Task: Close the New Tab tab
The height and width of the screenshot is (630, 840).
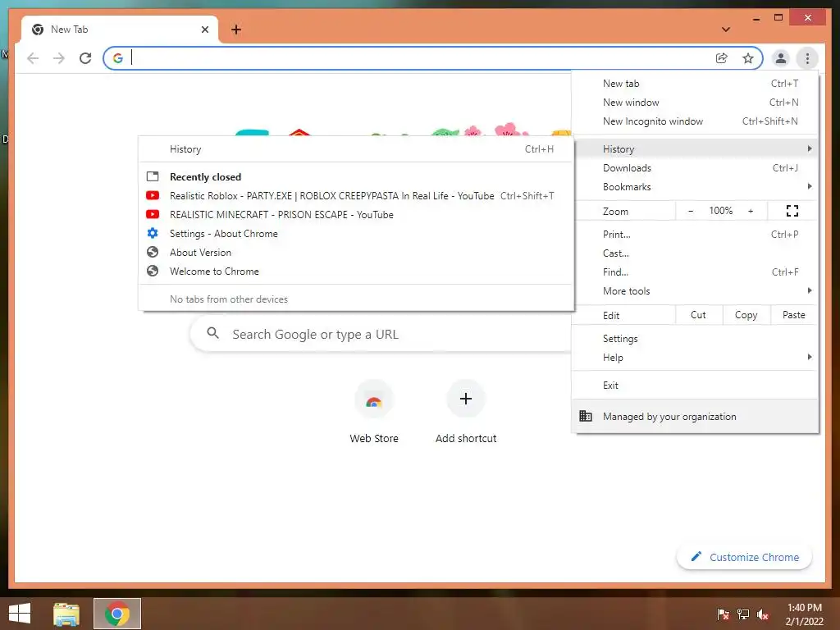Action: [x=204, y=30]
